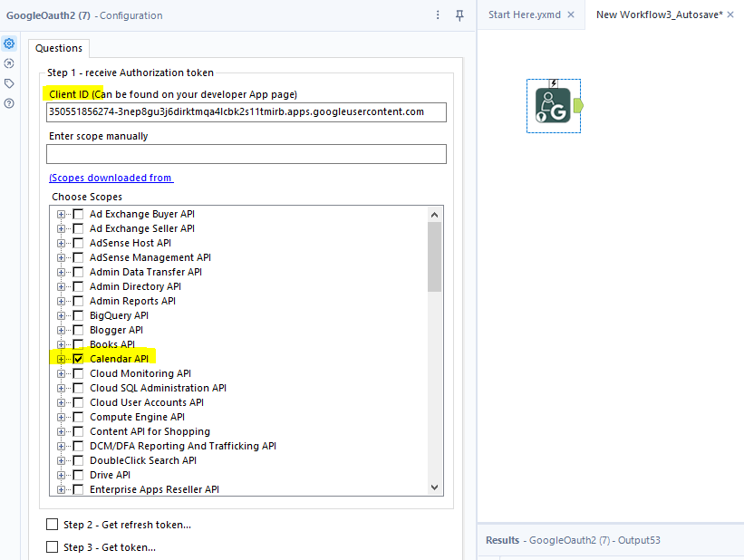Expand the Content API for Shopping node
The image size is (744, 560).
click(x=61, y=431)
